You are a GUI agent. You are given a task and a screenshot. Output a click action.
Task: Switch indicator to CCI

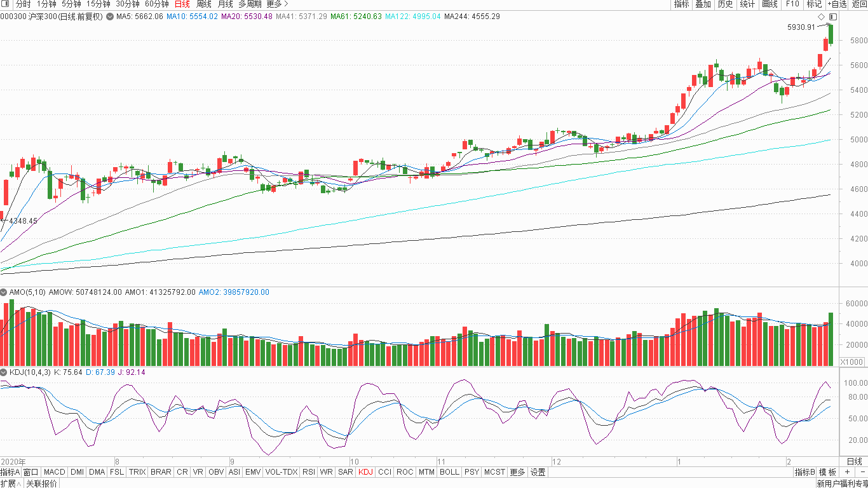tap(384, 472)
